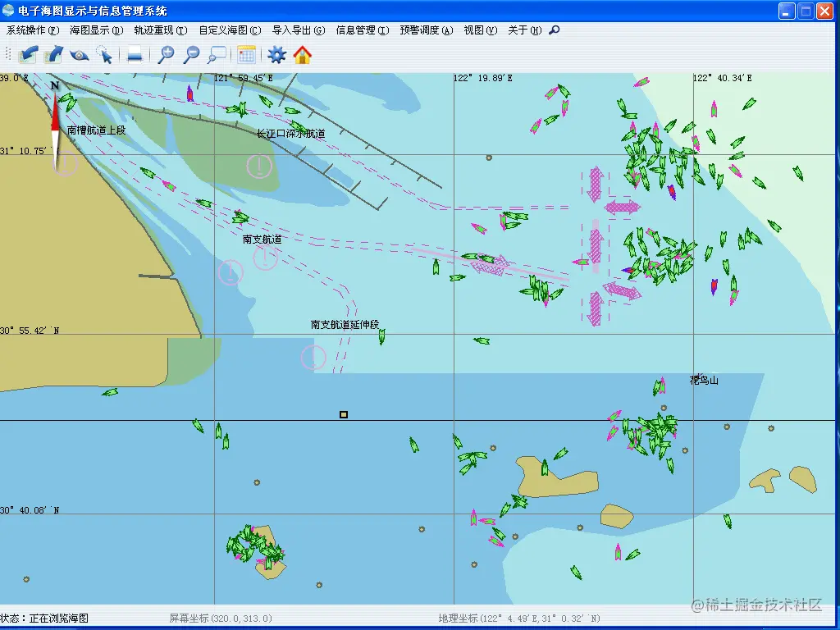This screenshot has height=630, width=840.
Task: Click the 长江口深水航道 channel label
Action: pos(291,134)
